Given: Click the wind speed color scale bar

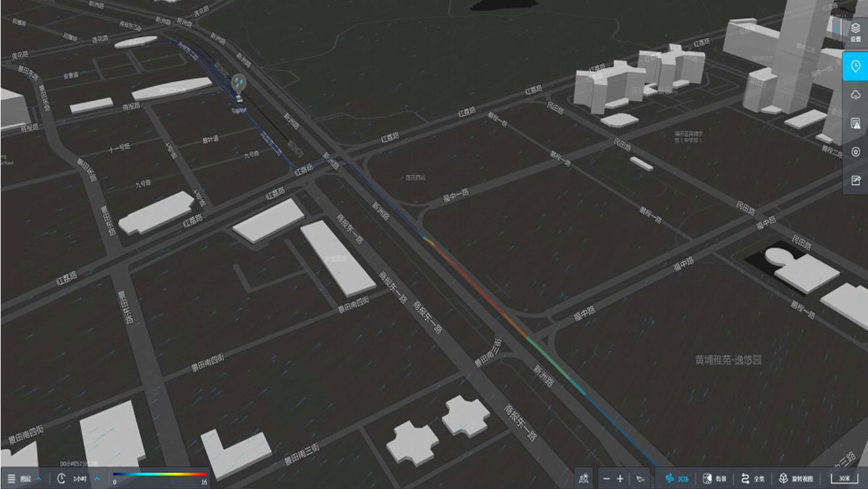Looking at the screenshot, I should (160, 474).
